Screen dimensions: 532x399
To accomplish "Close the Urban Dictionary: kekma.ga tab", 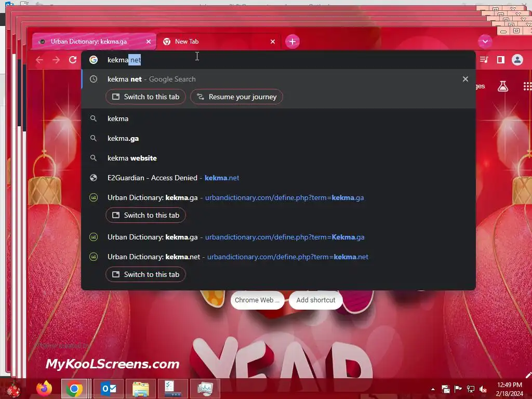I will click(x=149, y=42).
